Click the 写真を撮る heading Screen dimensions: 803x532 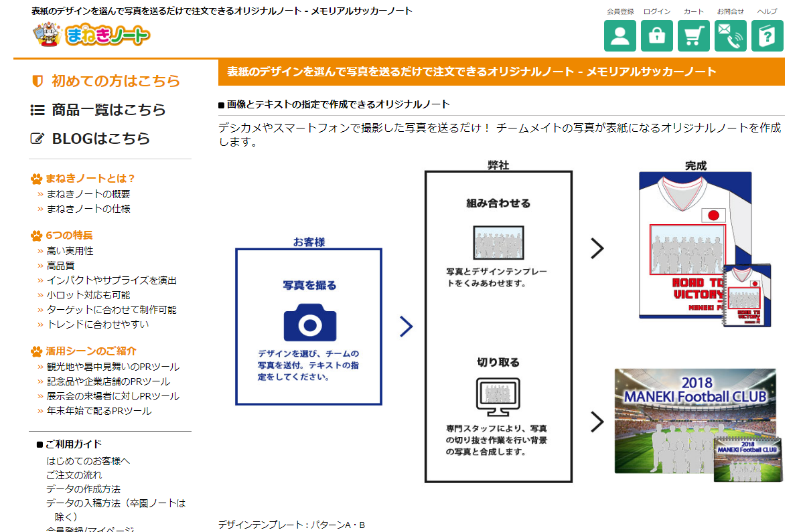(x=310, y=286)
